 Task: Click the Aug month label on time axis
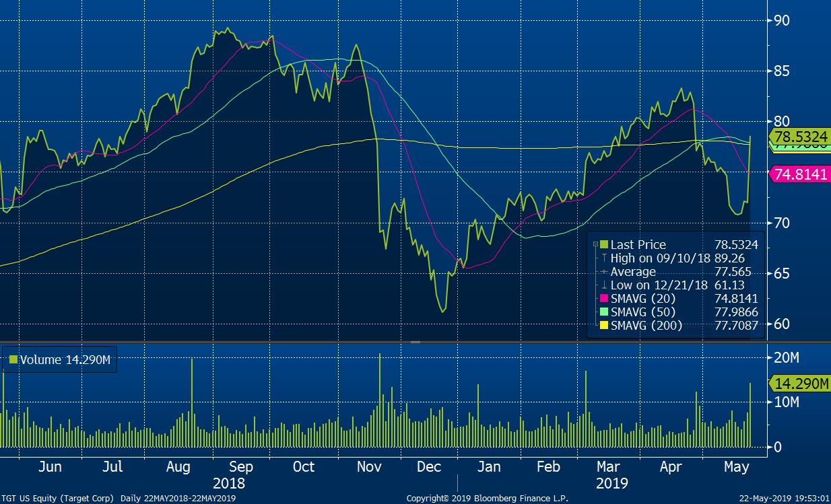pyautogui.click(x=178, y=467)
